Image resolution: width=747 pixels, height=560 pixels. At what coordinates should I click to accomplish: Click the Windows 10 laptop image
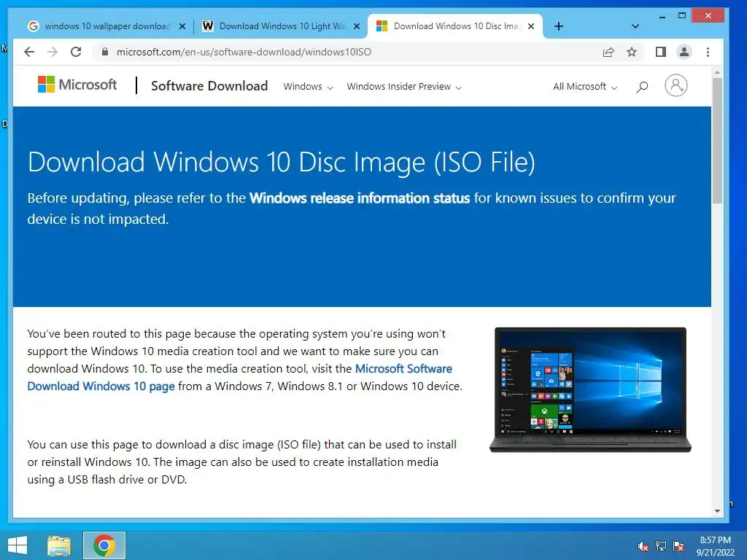pos(590,389)
